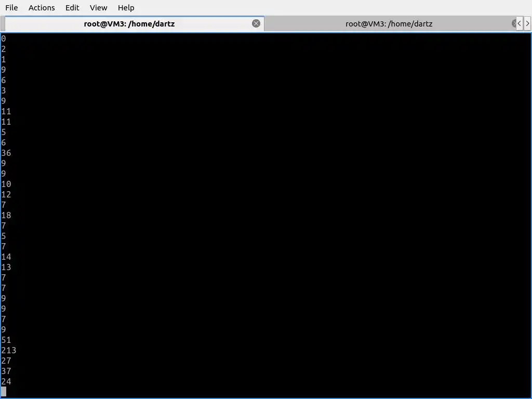Screen dimensions: 532x399
Task: Click the output value 37
Action: click(x=6, y=371)
